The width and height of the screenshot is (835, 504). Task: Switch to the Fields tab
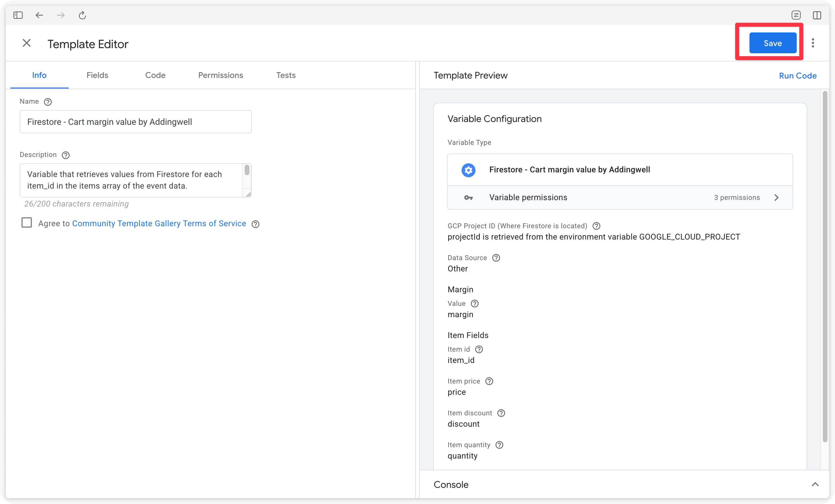coord(97,75)
